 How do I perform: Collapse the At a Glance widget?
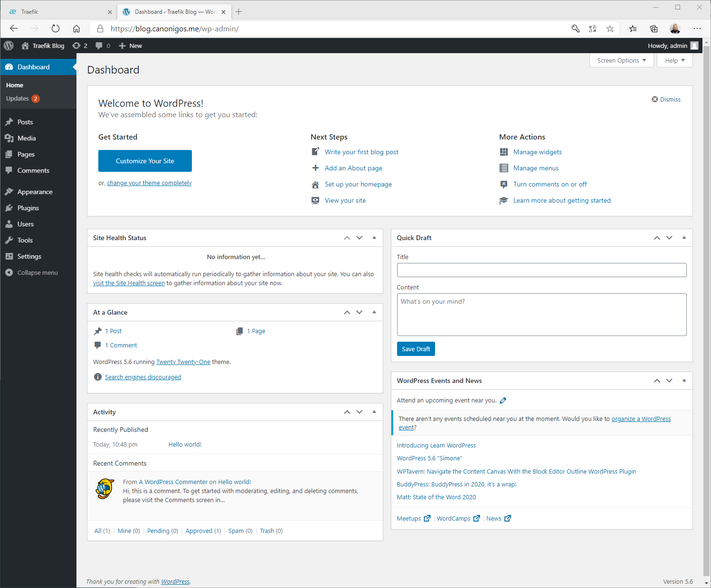click(374, 312)
